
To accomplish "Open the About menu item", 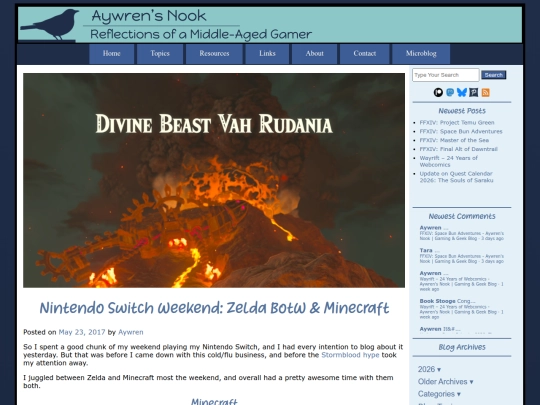I will pos(314,54).
